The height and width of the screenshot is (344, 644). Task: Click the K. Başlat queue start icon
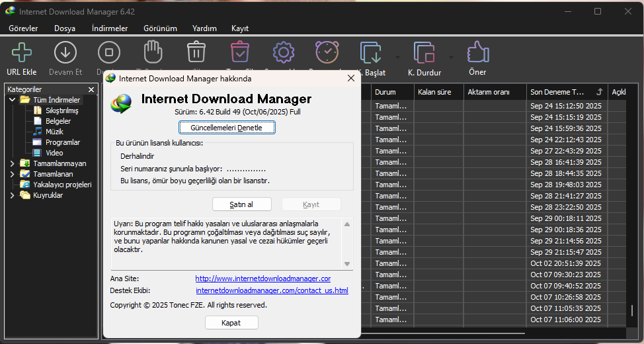click(370, 53)
